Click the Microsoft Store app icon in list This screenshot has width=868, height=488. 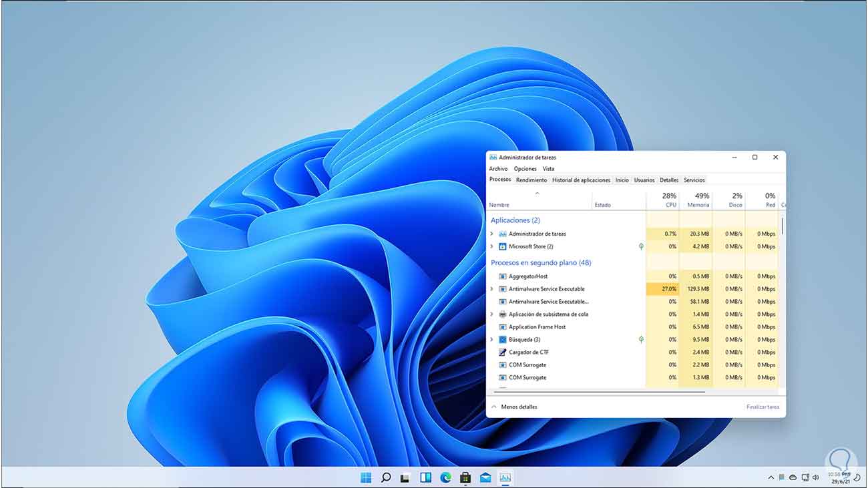(503, 246)
